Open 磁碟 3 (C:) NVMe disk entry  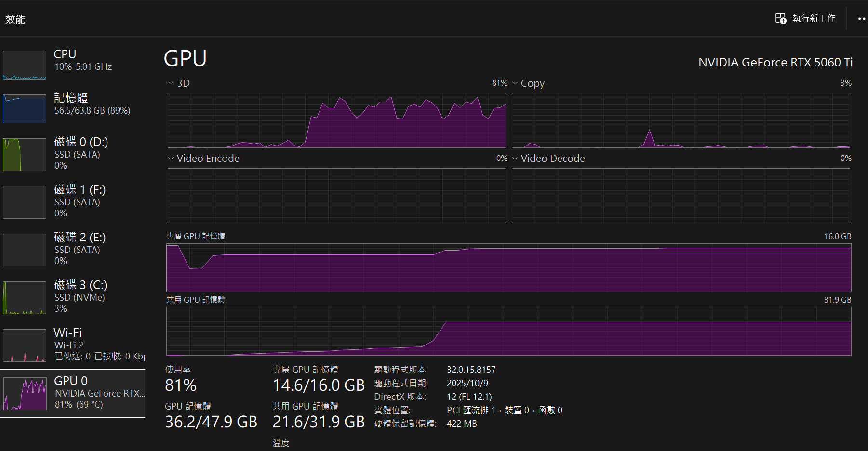pos(73,297)
